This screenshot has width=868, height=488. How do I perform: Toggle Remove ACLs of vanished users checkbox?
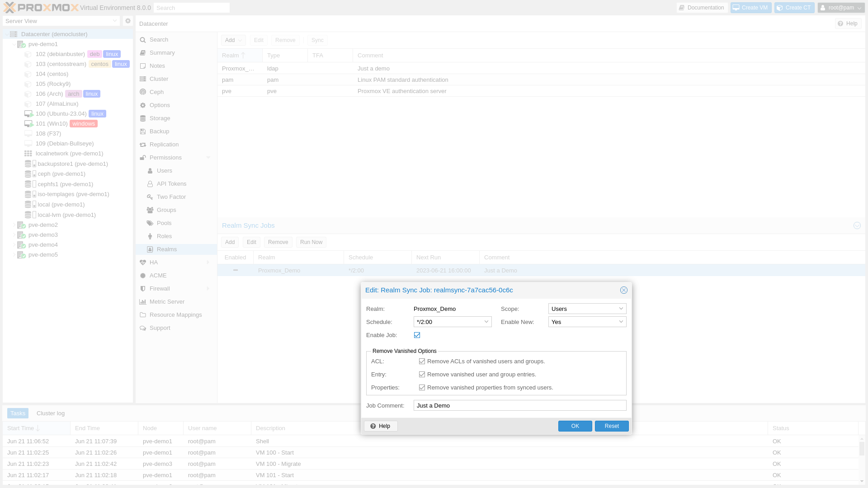[x=422, y=361]
